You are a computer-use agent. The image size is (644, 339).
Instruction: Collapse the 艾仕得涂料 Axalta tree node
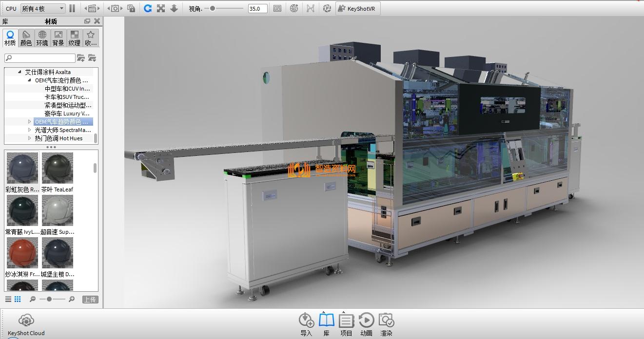[20, 72]
